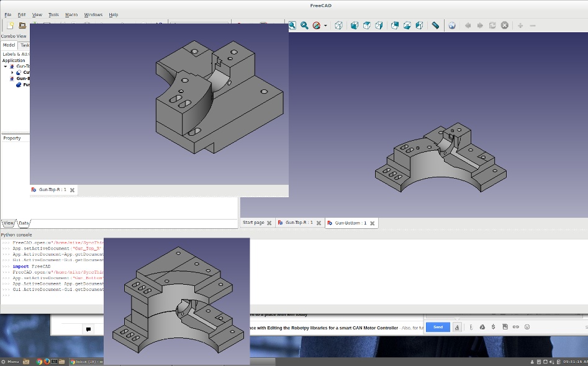
Task: Launch Chrome from the taskbar
Action: pos(39,362)
